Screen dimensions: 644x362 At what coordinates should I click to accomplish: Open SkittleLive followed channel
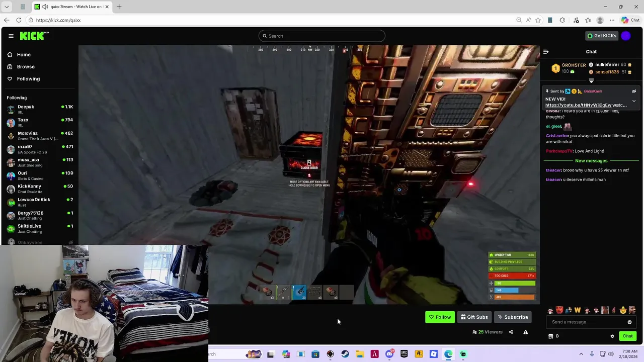[39, 228]
